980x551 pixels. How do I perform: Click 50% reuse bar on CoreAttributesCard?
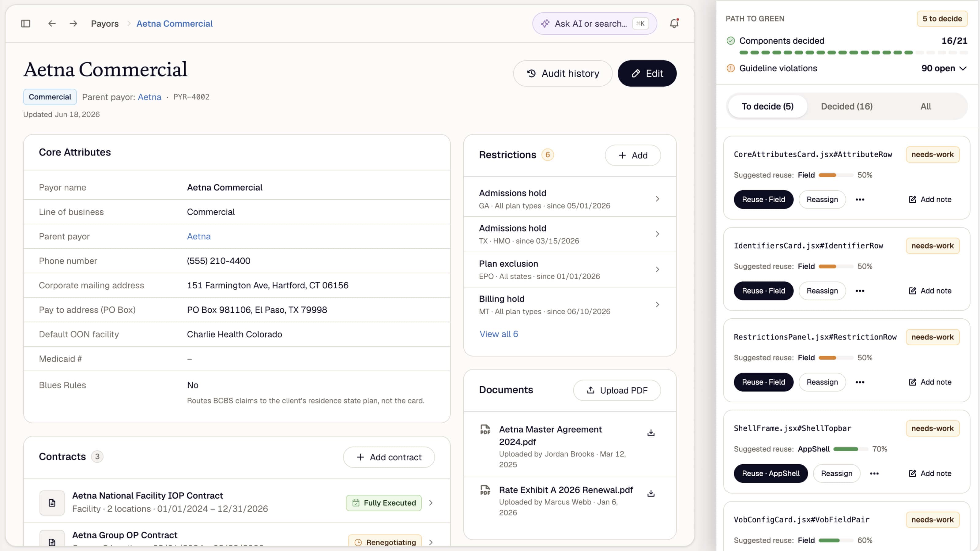coord(836,175)
